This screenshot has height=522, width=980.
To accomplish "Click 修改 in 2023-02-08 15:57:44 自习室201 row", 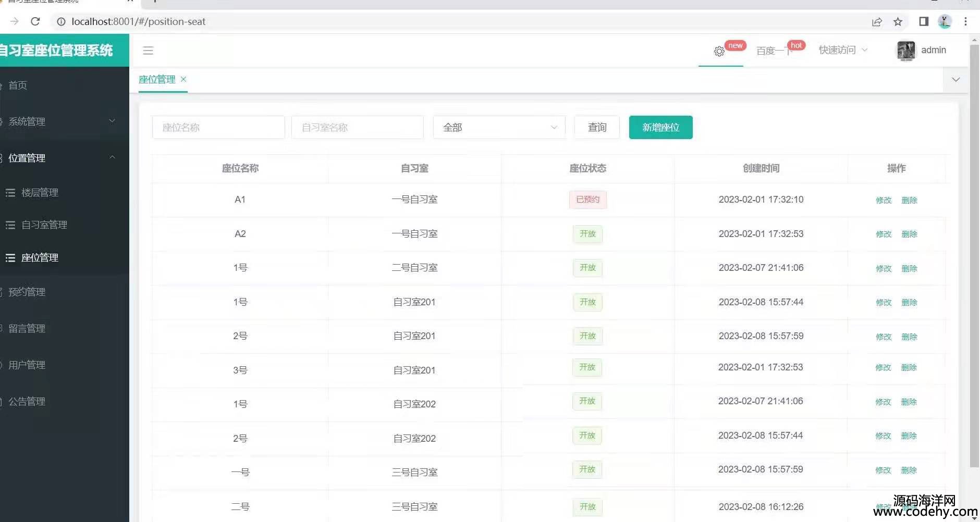I will (x=884, y=302).
